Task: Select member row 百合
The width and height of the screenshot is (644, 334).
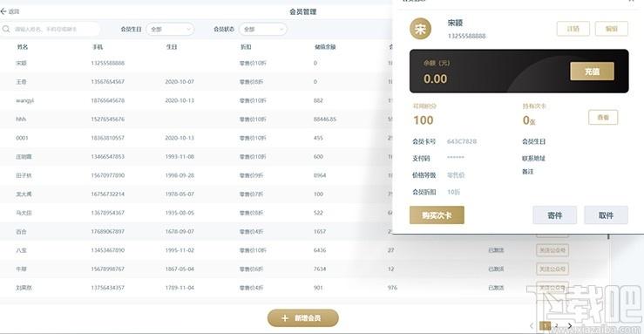Action: pyautogui.click(x=196, y=232)
